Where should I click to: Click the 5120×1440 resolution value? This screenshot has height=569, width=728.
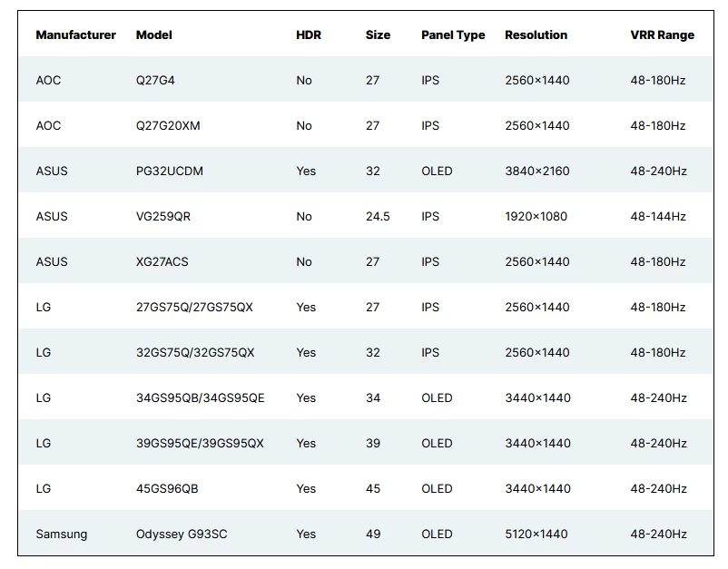click(x=536, y=535)
